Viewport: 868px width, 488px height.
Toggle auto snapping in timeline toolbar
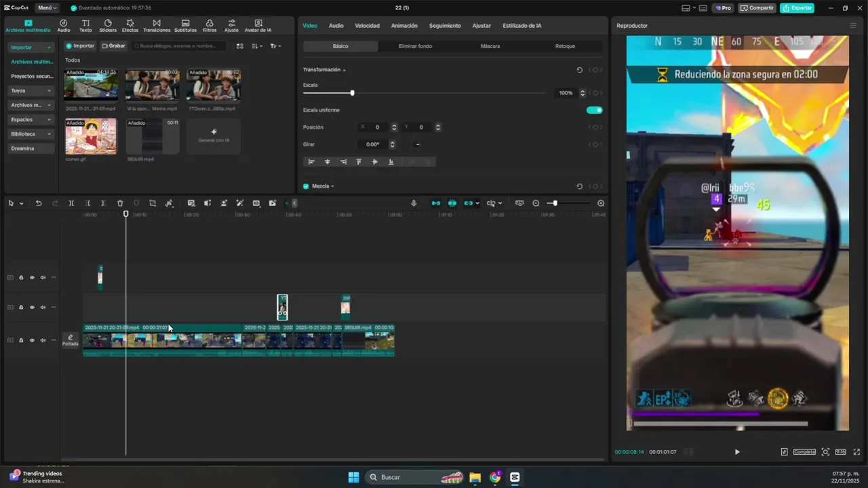click(452, 203)
